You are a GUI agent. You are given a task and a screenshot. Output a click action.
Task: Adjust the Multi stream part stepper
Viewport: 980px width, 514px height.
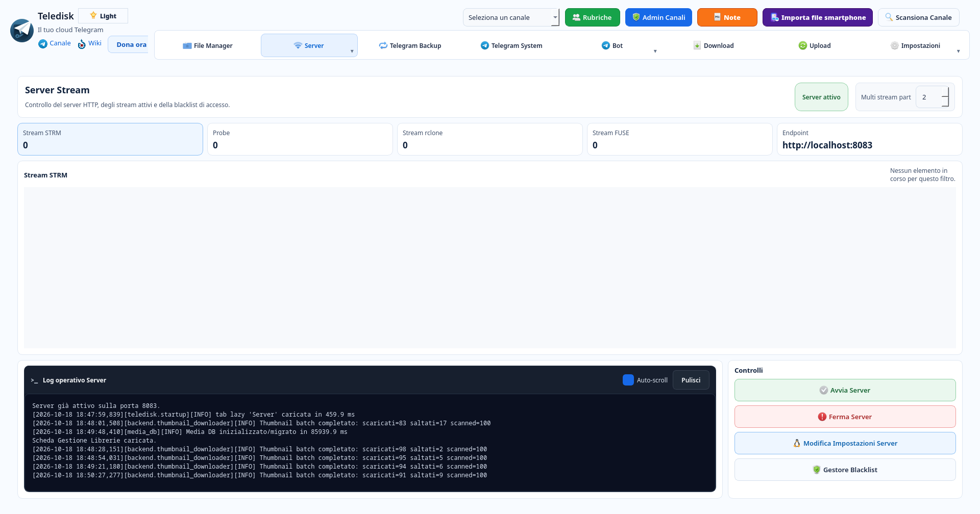coord(945,97)
